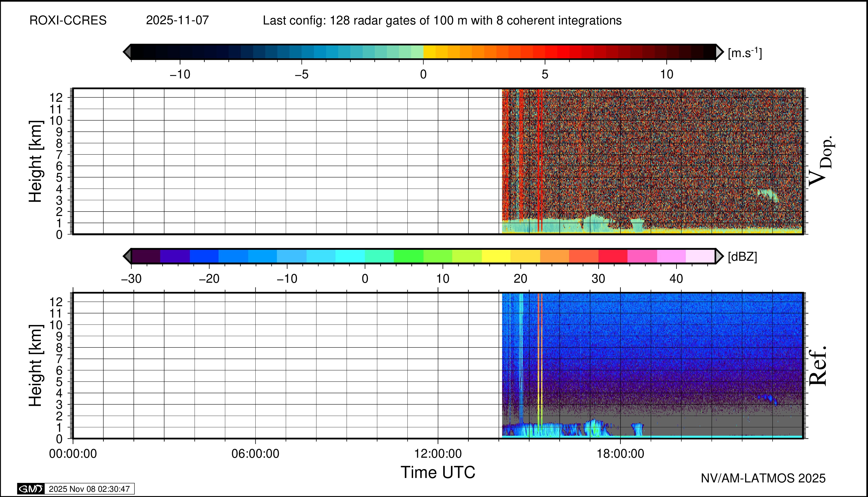The width and height of the screenshot is (868, 497).
Task: Click the ROXI-CCRES title text
Action: click(68, 21)
